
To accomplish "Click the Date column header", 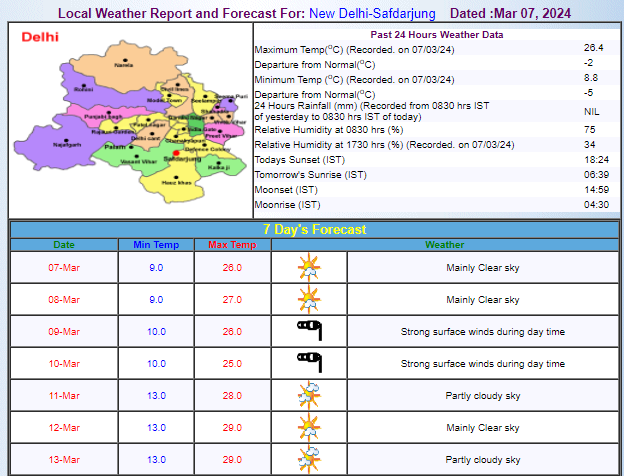I will click(64, 244).
